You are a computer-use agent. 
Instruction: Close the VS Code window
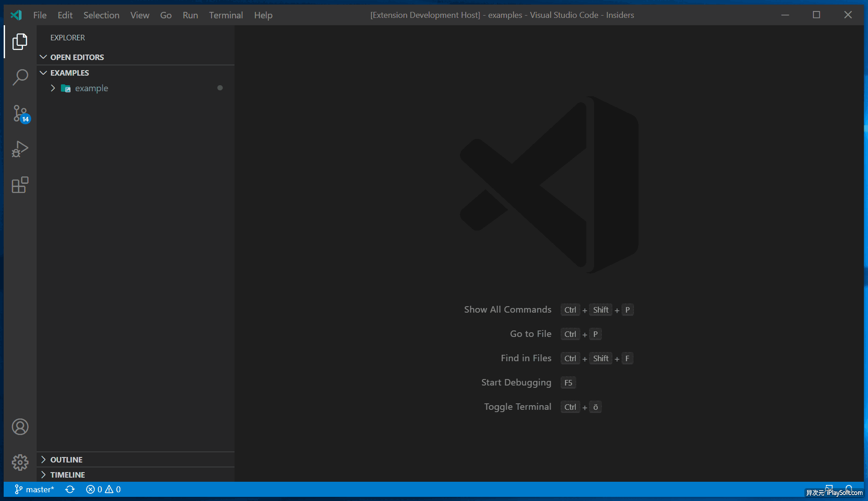pos(848,15)
